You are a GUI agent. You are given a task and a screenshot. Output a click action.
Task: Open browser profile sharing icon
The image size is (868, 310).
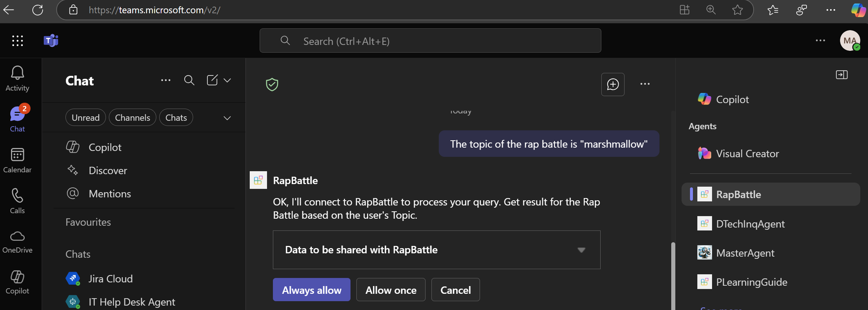[801, 10]
